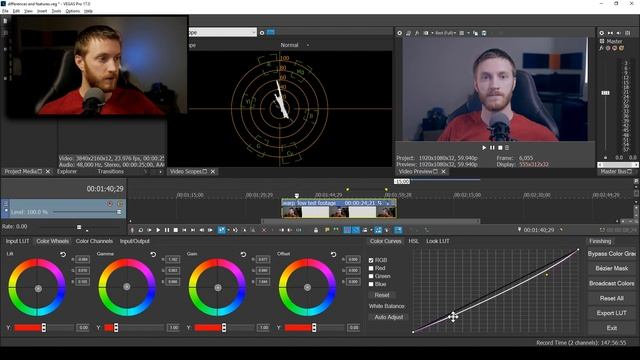This screenshot has height=360, width=640.
Task: Click the Master FX icon
Action: coord(601,48)
